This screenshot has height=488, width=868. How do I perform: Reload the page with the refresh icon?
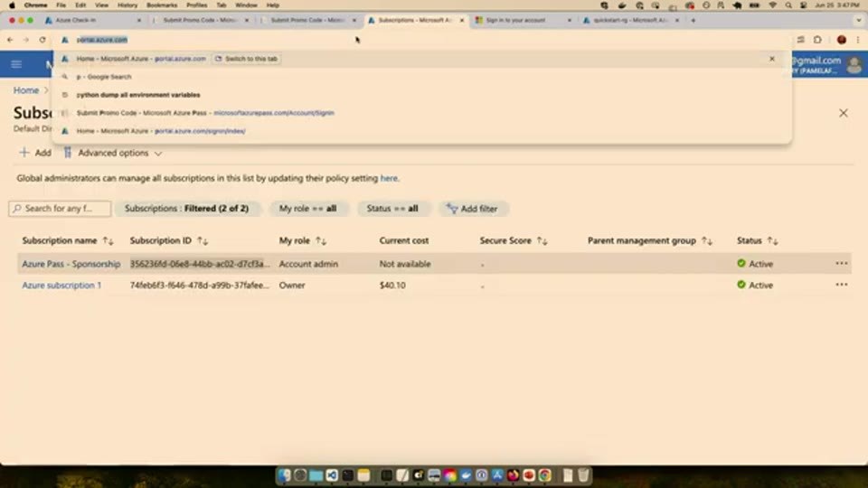(42, 40)
